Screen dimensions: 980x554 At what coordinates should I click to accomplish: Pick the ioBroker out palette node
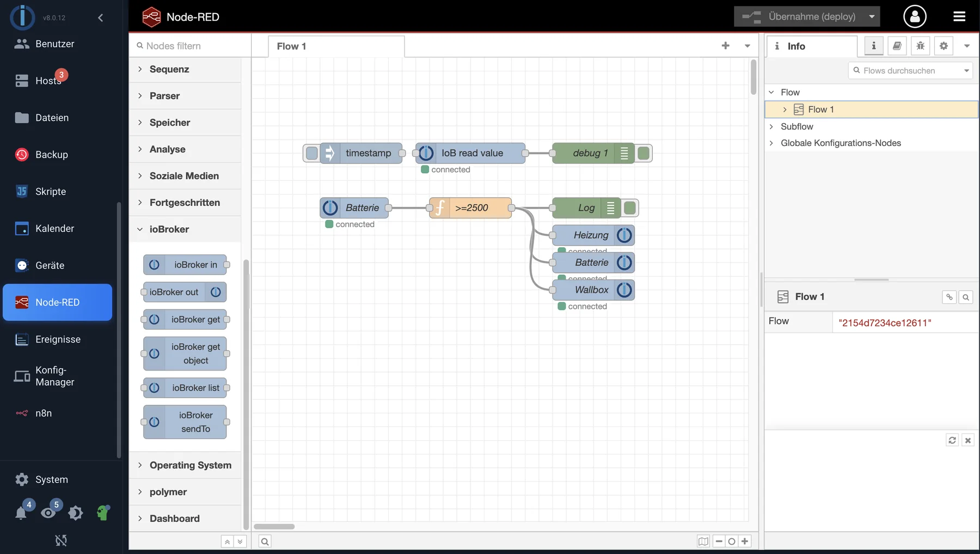185,292
